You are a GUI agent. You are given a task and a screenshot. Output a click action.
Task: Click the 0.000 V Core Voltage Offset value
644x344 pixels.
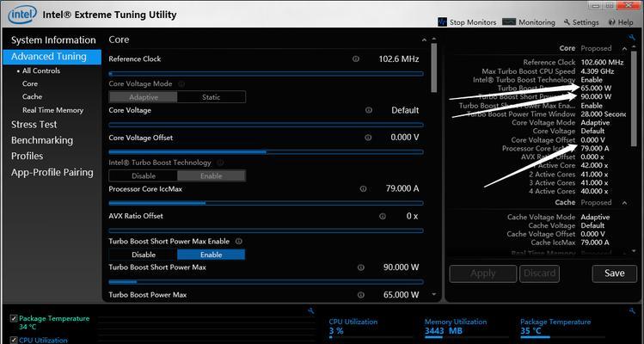pyautogui.click(x=405, y=138)
